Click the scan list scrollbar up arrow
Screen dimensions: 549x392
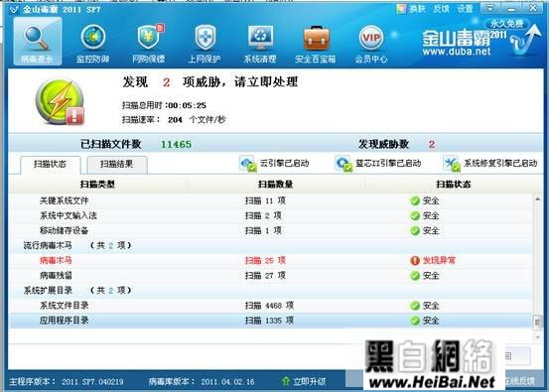point(537,198)
